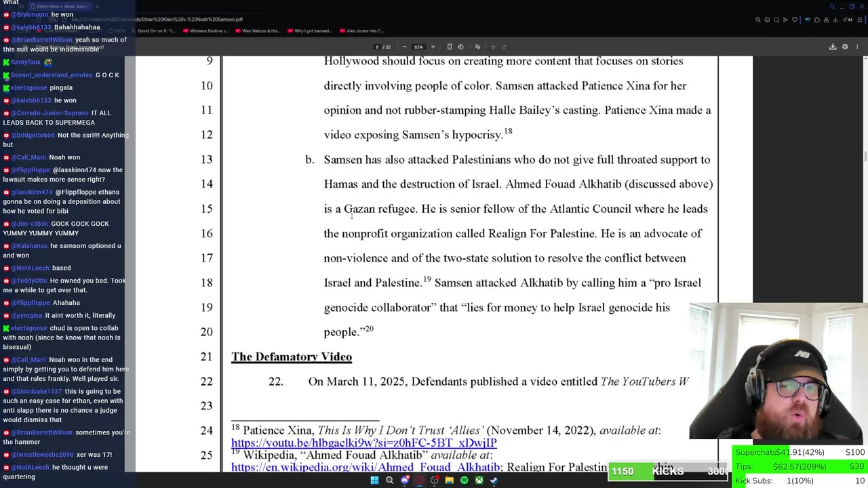Viewport: 868px width, 488px height.
Task: Open the snapshot capture tool icon
Action: coord(776,20)
